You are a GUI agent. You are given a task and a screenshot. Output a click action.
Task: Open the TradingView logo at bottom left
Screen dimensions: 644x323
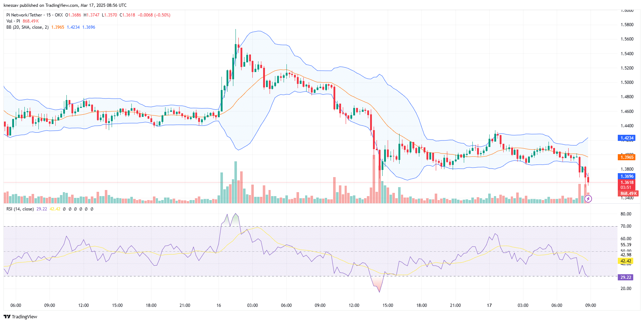(20, 317)
